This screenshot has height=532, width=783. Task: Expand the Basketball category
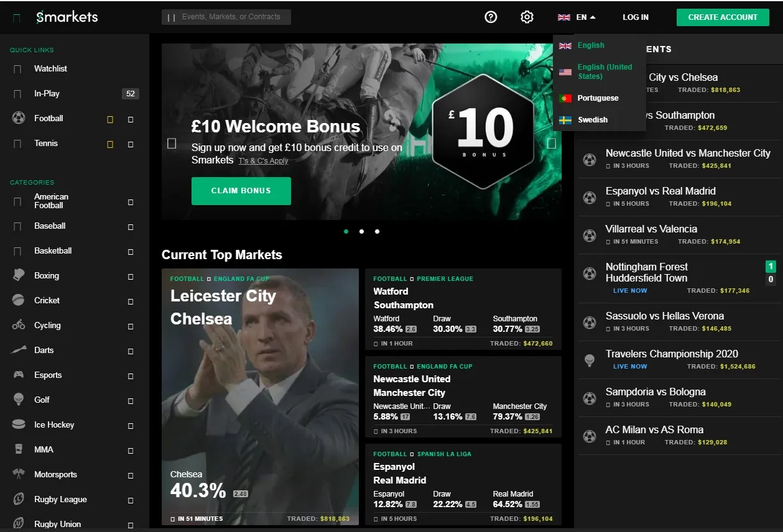[131, 252]
